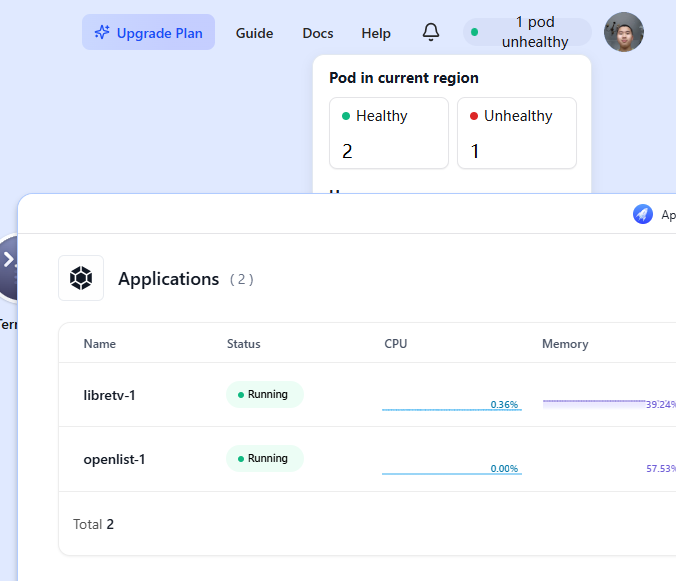
Task: Click Running status badge for openlist-1
Action: click(x=265, y=458)
